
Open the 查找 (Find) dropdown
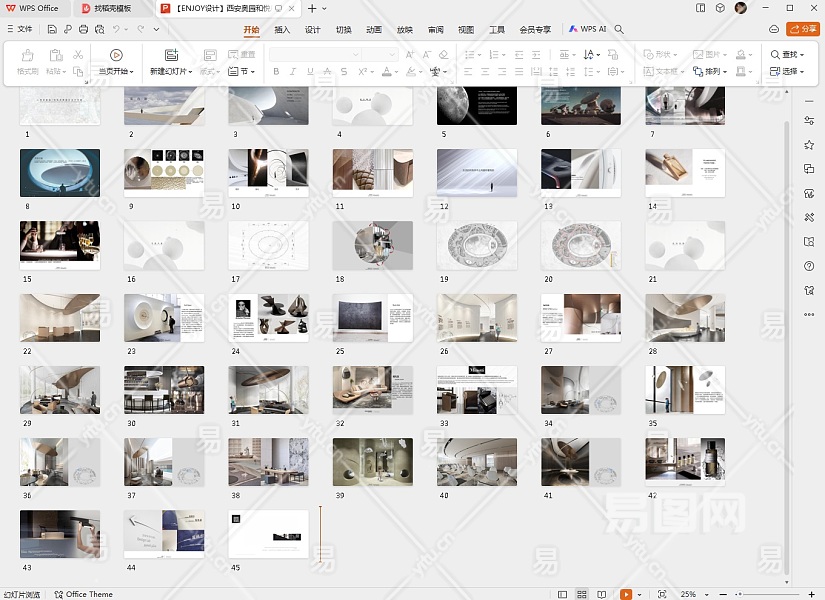pos(788,55)
